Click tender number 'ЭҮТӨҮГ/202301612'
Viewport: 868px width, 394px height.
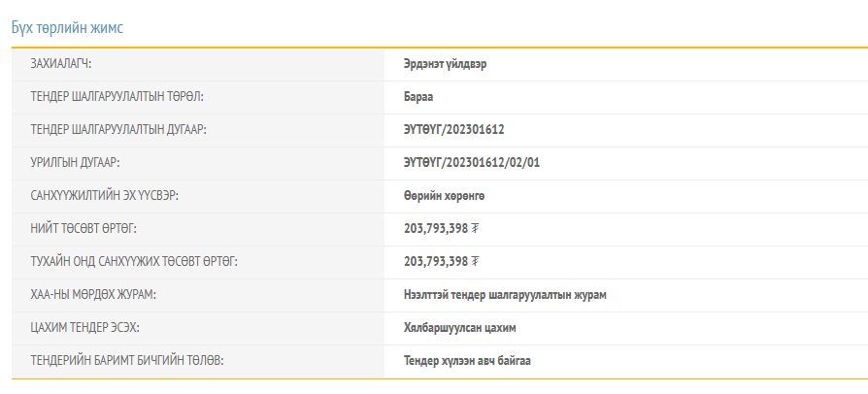[x=453, y=130]
